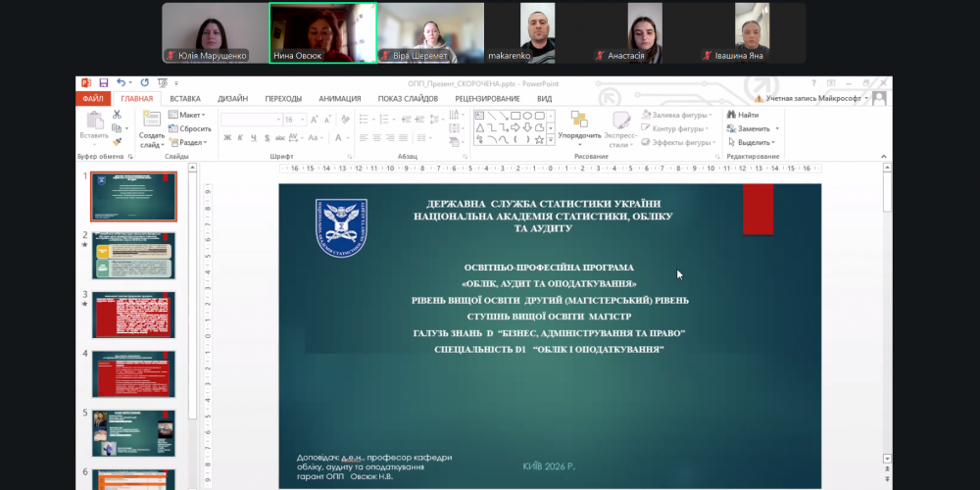
Task: Activate the Format Painter brush icon
Action: 117,142
